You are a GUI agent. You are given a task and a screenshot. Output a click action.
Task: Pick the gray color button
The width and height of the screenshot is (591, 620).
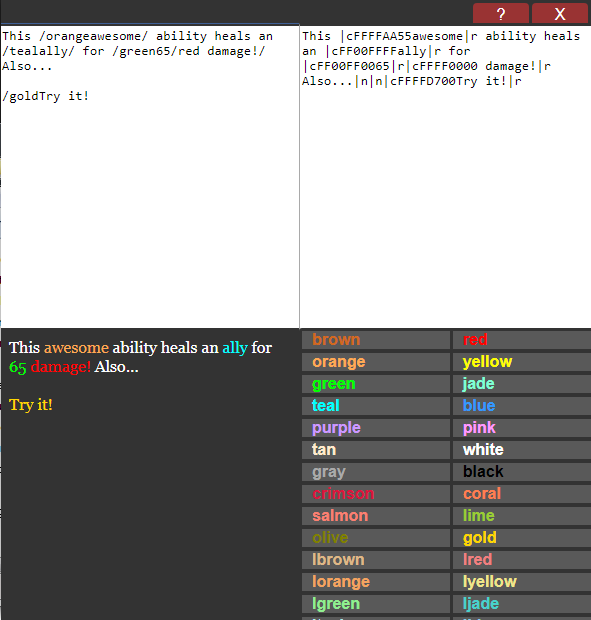(376, 472)
